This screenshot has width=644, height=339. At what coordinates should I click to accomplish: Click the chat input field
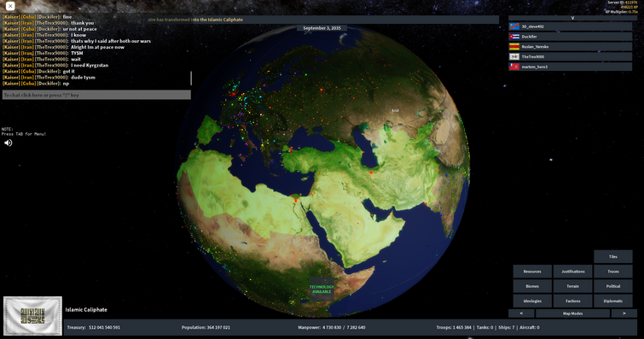96,95
